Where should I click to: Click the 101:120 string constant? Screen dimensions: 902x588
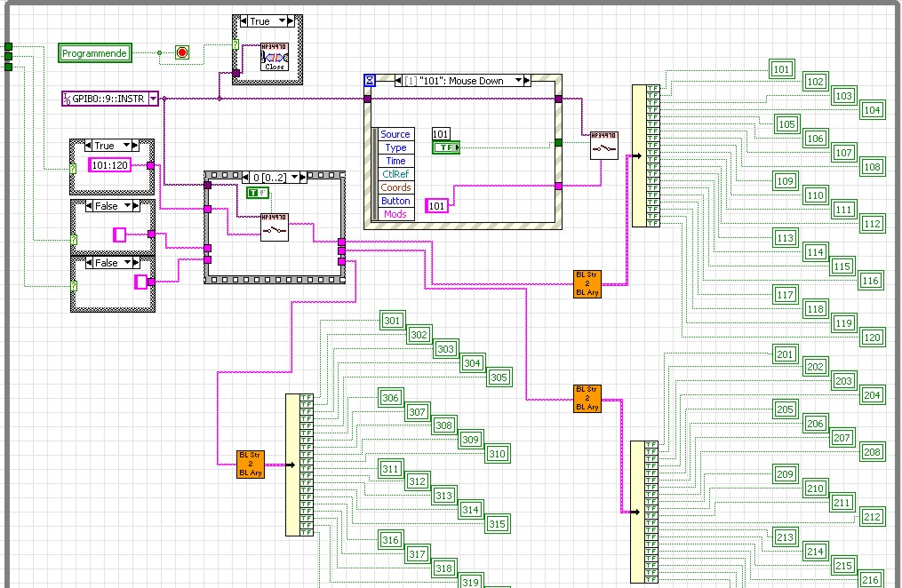110,165
